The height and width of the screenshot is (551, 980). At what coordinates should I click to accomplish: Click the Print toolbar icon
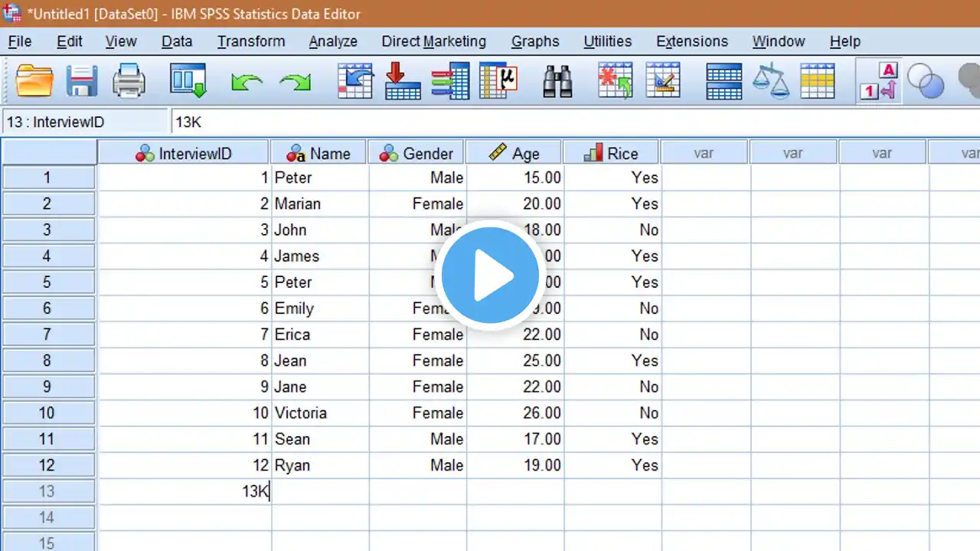(129, 80)
